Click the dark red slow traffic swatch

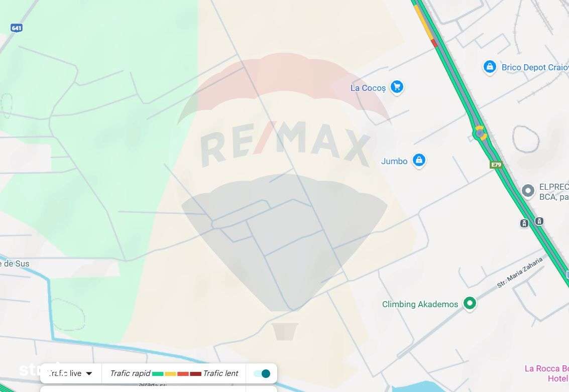(195, 374)
